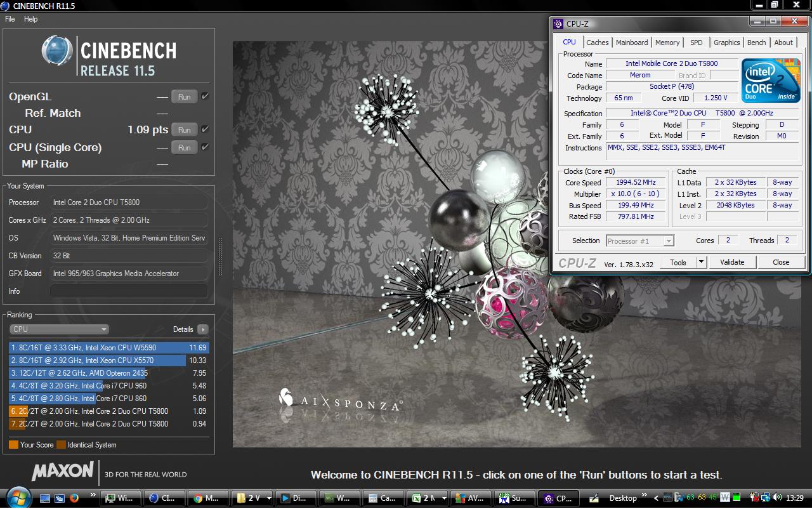Open the Cinebench File menu
Viewport: 812px width, 509px height.
[10, 19]
